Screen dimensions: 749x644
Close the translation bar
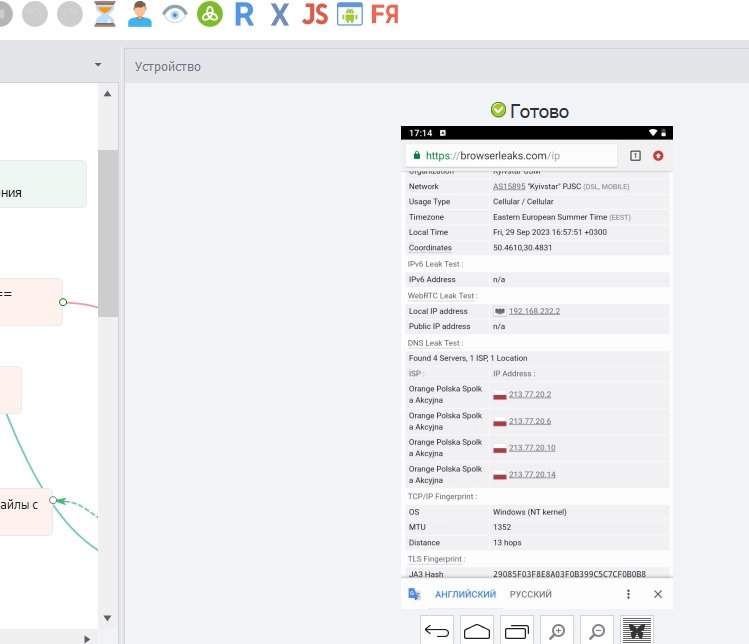[x=658, y=594]
